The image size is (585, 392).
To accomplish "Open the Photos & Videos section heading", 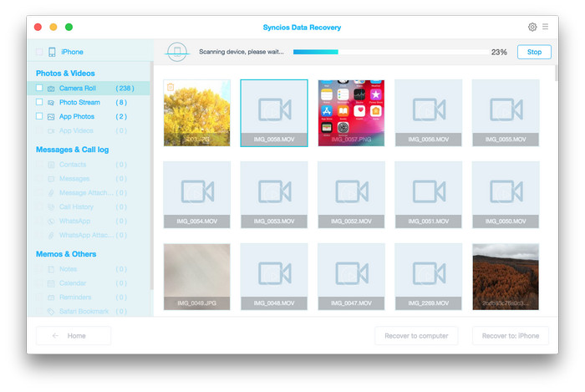I will tap(65, 73).
